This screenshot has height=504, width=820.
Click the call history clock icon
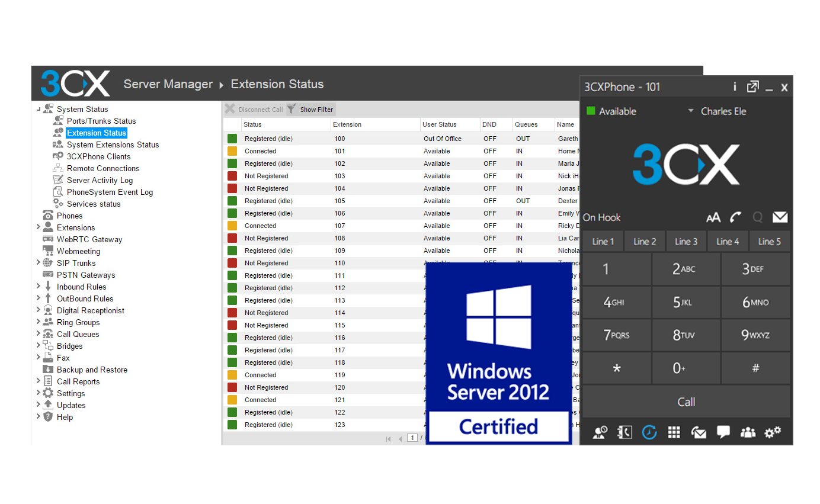point(649,432)
